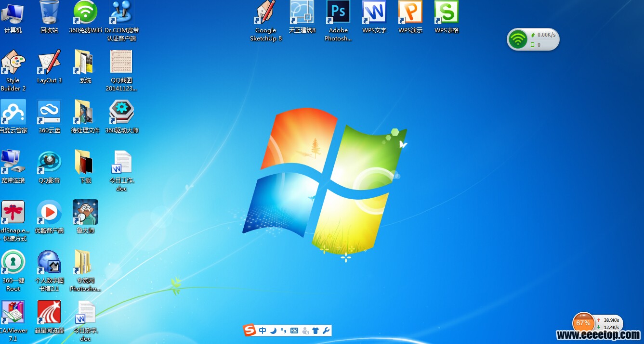
Task: Open Sogou skin shirt icon
Action: click(x=315, y=331)
